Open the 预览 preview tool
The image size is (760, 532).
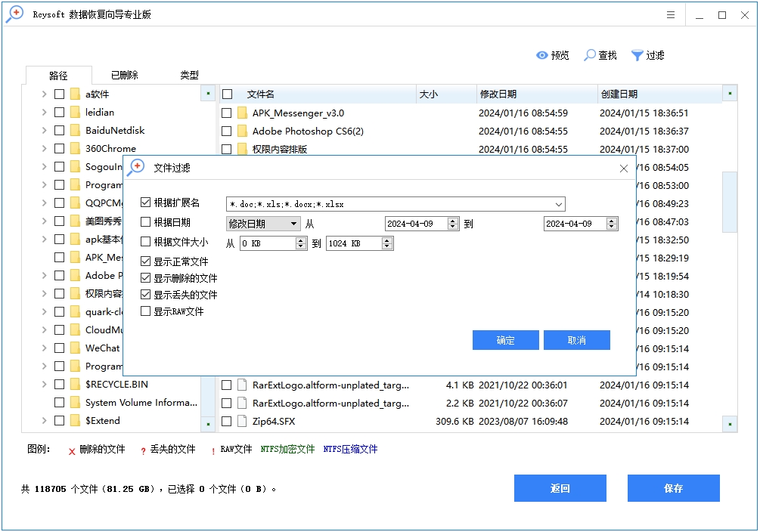pos(553,54)
